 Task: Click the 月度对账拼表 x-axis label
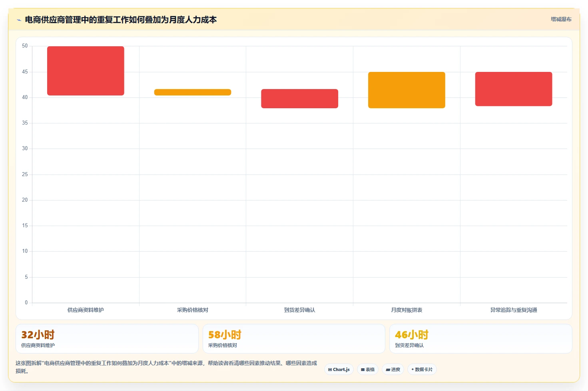coord(407,310)
